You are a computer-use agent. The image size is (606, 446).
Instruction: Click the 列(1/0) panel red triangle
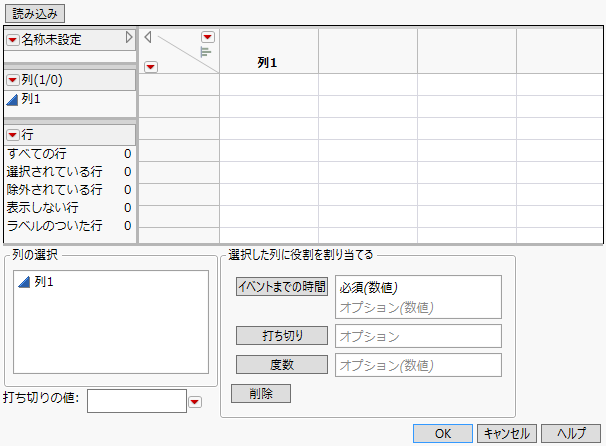[13, 80]
